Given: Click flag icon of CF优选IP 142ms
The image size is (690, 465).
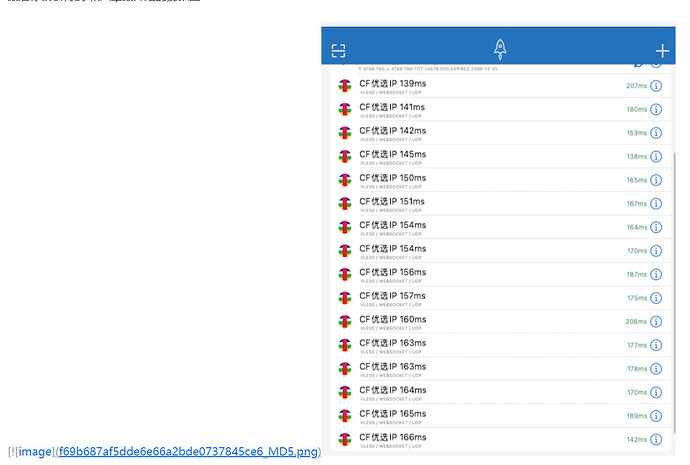Looking at the screenshot, I should pos(345,133).
